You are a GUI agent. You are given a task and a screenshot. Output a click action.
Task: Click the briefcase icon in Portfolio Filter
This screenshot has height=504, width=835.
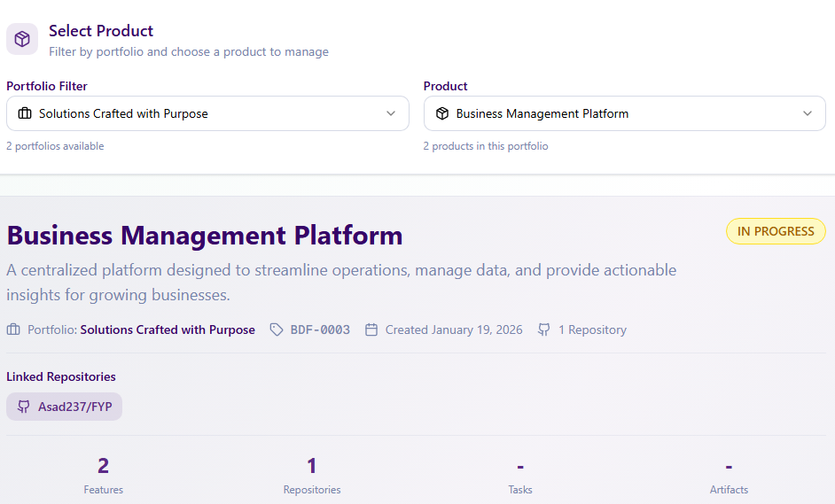click(25, 113)
